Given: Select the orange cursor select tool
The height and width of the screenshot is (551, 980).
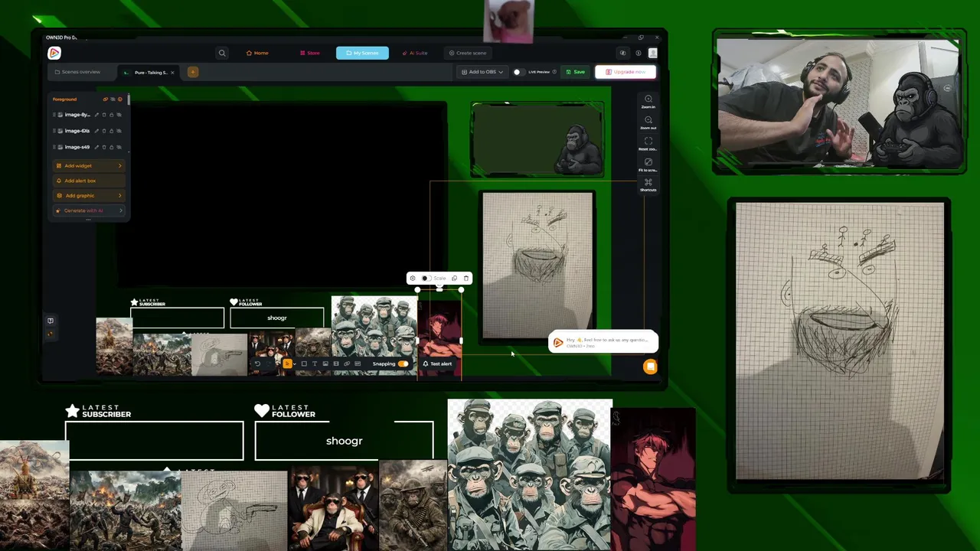Looking at the screenshot, I should click(287, 364).
